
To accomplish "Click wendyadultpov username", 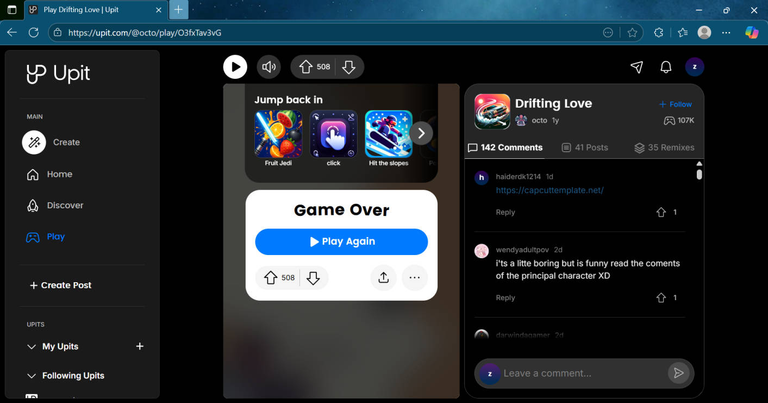I will coord(522,250).
